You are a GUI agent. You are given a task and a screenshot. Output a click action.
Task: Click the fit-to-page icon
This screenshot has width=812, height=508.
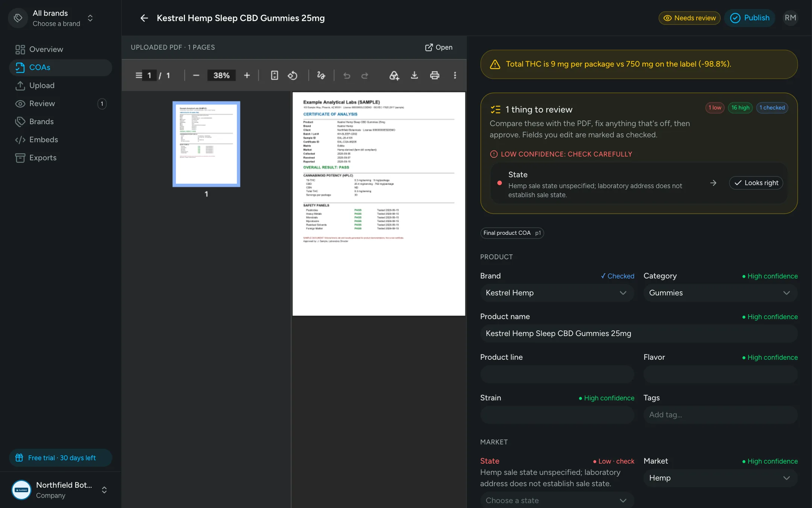pyautogui.click(x=274, y=75)
